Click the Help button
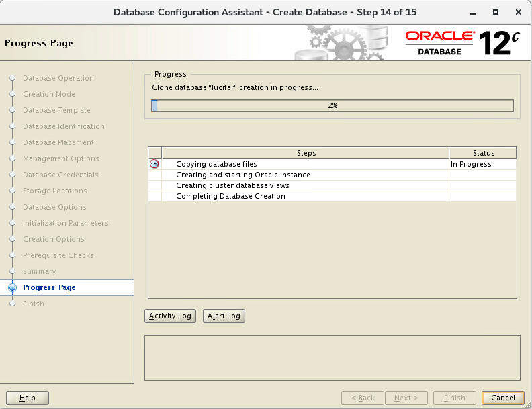 pos(28,398)
